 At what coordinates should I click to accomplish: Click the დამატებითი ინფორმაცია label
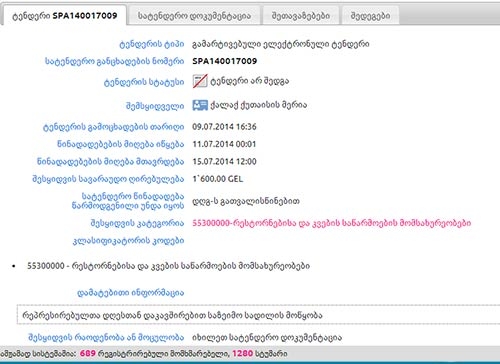[131, 293]
